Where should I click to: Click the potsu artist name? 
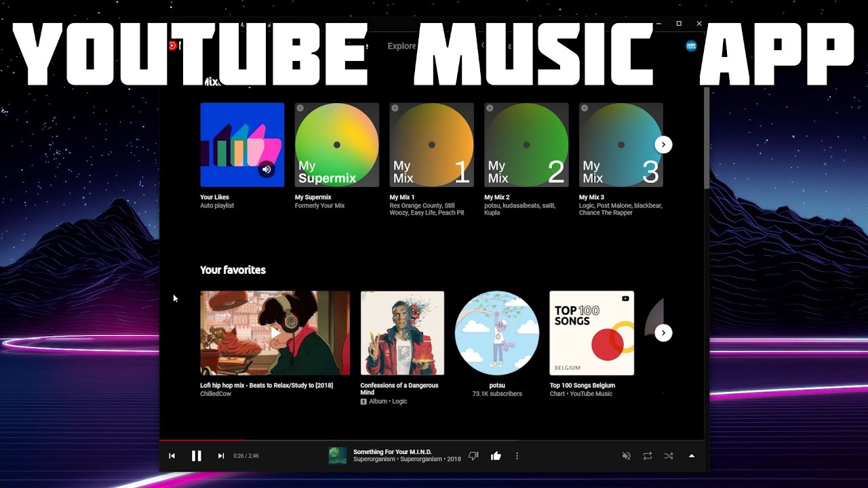pyautogui.click(x=497, y=385)
